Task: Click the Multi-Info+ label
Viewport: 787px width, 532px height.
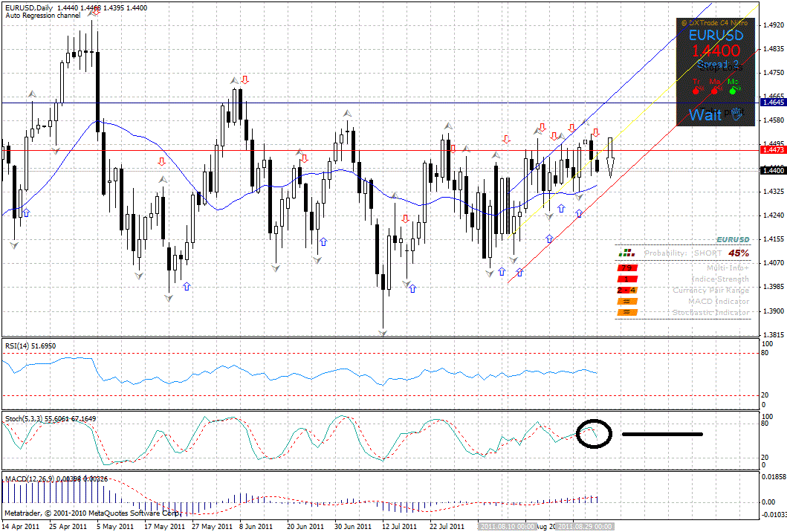Action: coord(728,268)
